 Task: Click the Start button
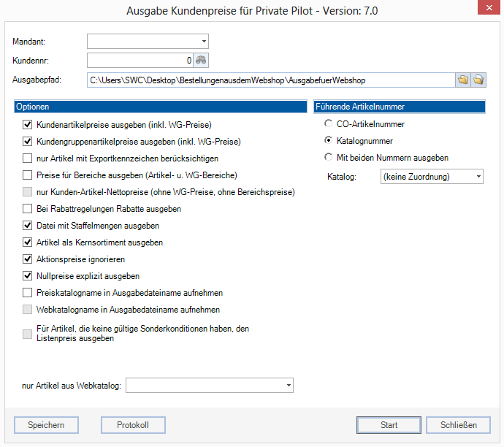389,425
